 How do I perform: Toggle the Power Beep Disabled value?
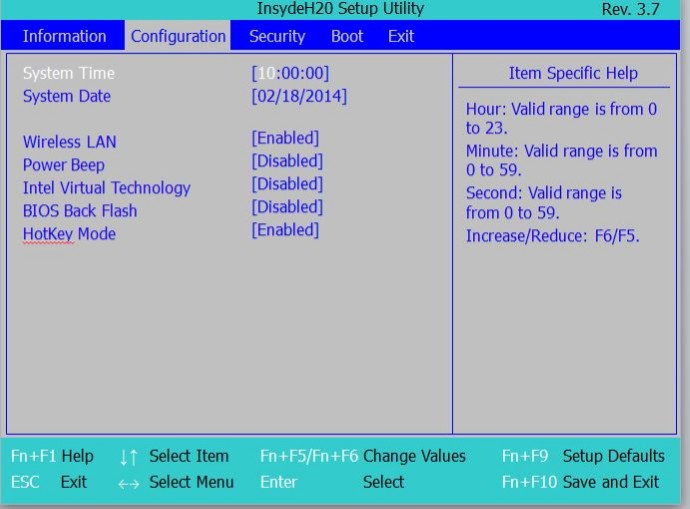click(x=287, y=161)
